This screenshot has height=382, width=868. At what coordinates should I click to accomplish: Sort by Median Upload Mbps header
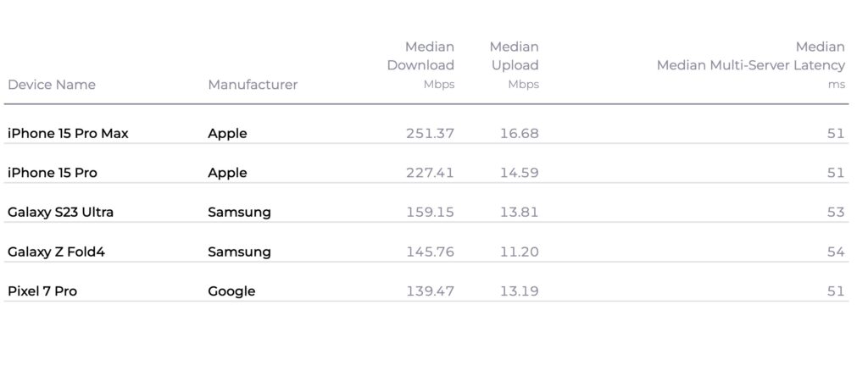(515, 65)
